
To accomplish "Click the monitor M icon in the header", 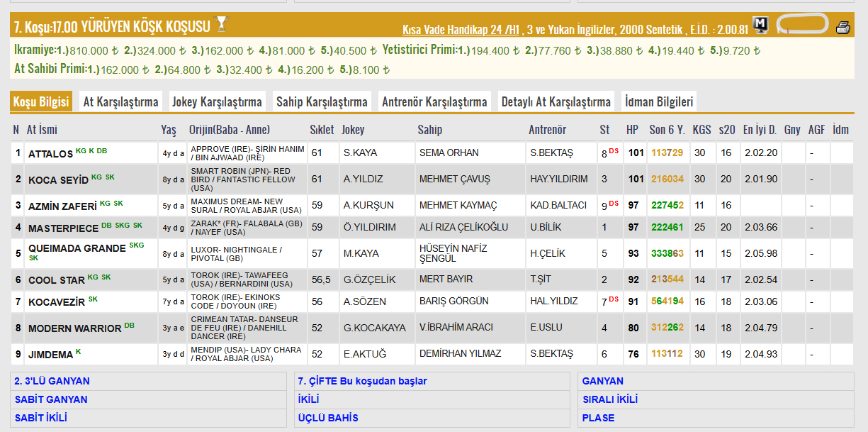I will click(x=760, y=26).
